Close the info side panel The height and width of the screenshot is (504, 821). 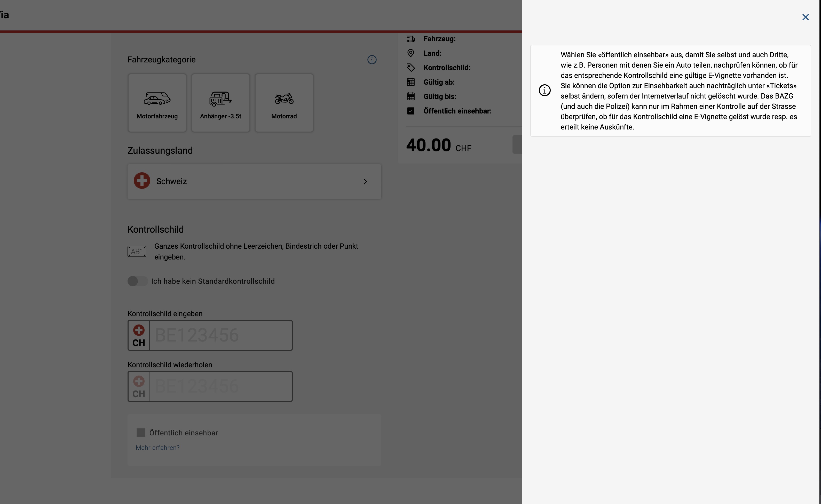pos(805,17)
